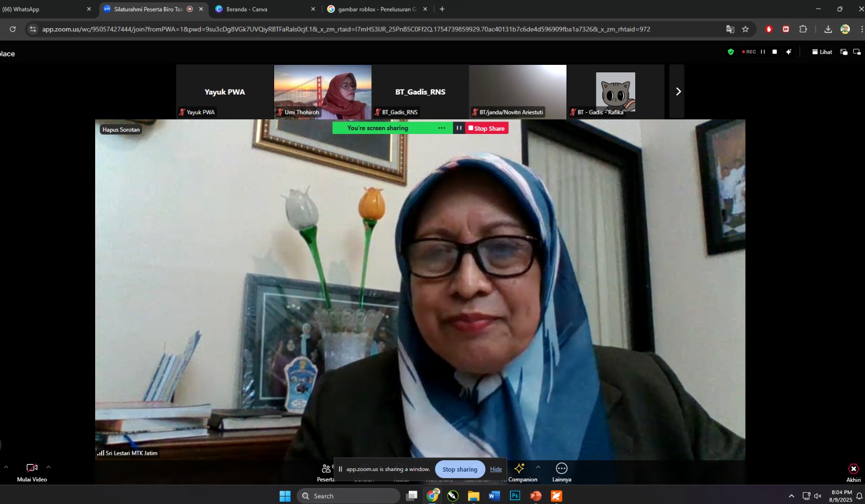The width and height of the screenshot is (865, 504).
Task: Click the red Akhiri end meeting icon
Action: pyautogui.click(x=854, y=469)
